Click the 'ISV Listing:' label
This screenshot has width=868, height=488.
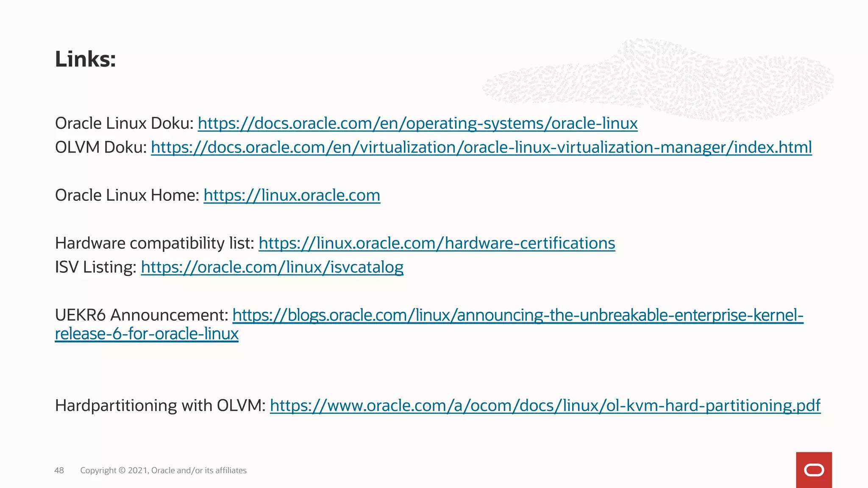coord(96,267)
